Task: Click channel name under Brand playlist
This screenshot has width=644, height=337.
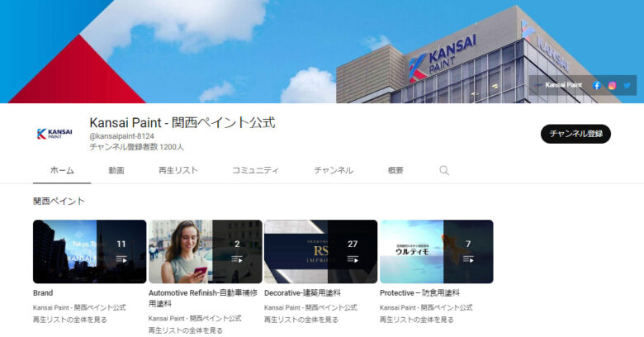Action: [79, 307]
